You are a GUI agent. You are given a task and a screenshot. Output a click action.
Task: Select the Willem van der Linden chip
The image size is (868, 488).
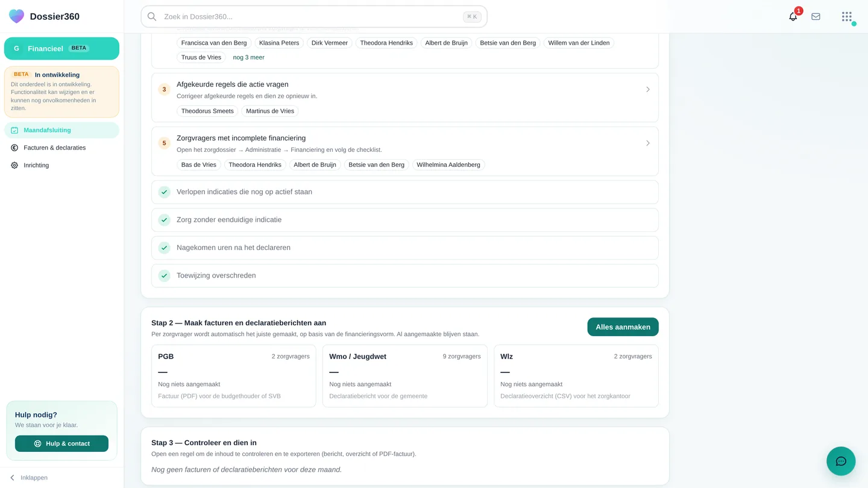point(579,43)
